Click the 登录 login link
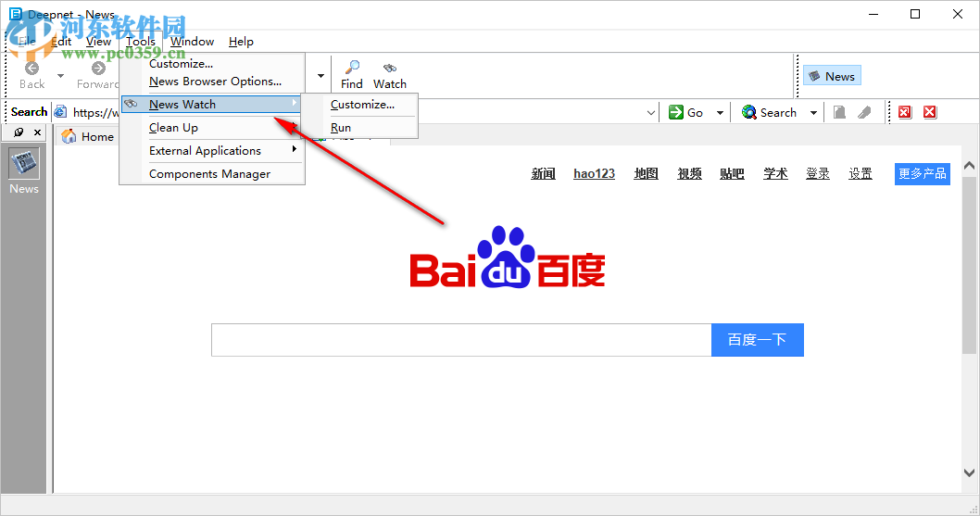Image resolution: width=980 pixels, height=516 pixels. tap(818, 173)
